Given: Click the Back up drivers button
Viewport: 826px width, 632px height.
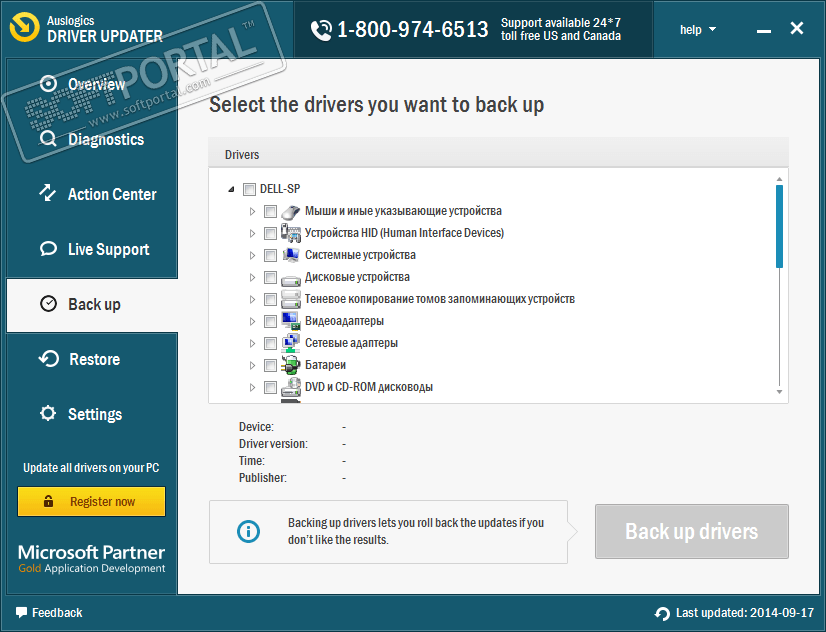Looking at the screenshot, I should click(x=692, y=531).
